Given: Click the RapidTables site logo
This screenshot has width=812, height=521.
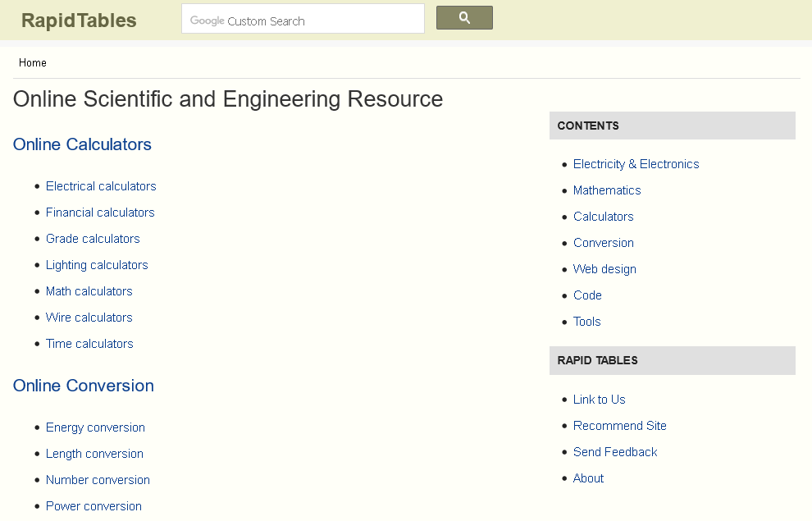Looking at the screenshot, I should pos(79,21).
